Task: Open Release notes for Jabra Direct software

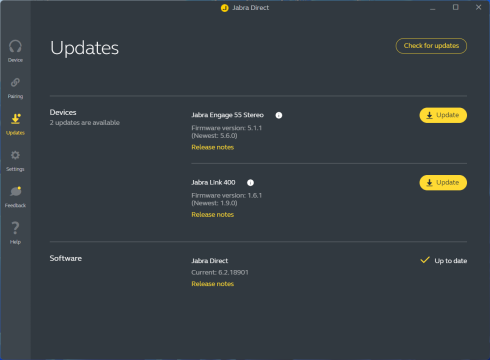Action: [x=213, y=284]
